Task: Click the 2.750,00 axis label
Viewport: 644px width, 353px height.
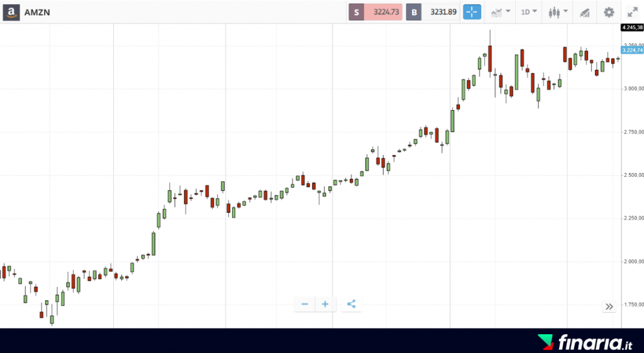Action: tap(634, 132)
